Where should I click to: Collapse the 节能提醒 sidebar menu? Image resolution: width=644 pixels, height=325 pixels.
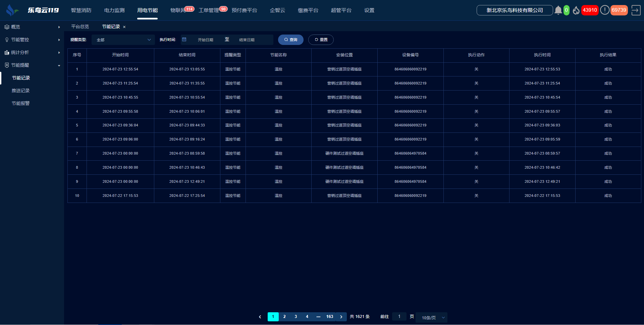pos(32,65)
